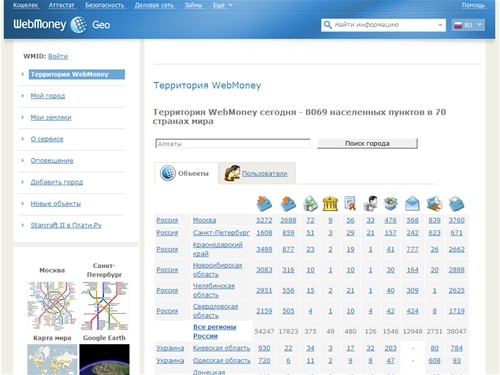
Task: Click Все регионы России link
Action: click(214, 331)
